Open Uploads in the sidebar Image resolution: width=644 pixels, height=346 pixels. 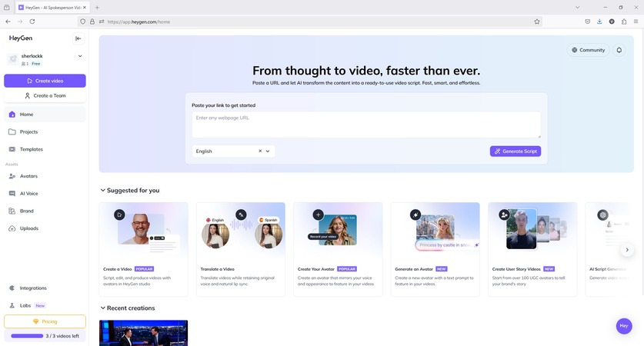tap(45, 228)
